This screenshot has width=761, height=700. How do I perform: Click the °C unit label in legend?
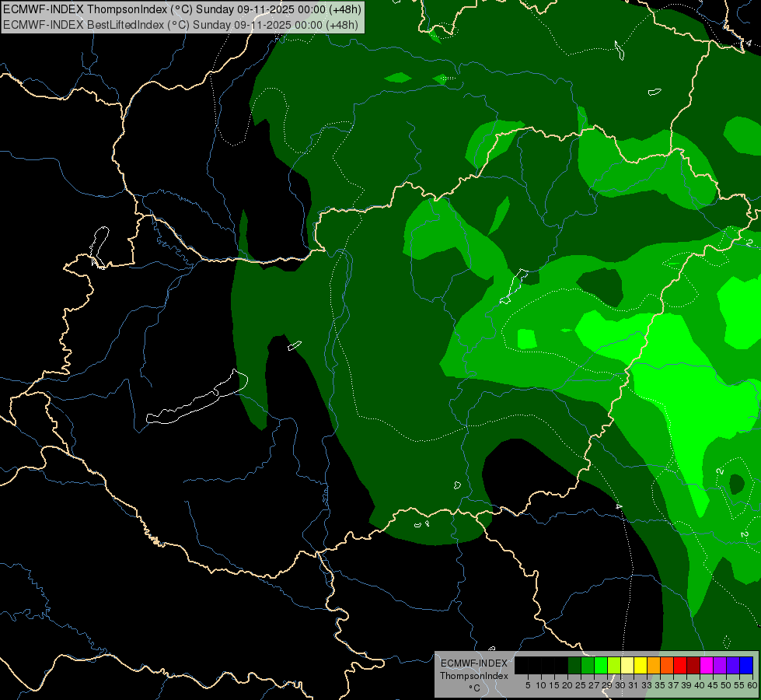475,688
